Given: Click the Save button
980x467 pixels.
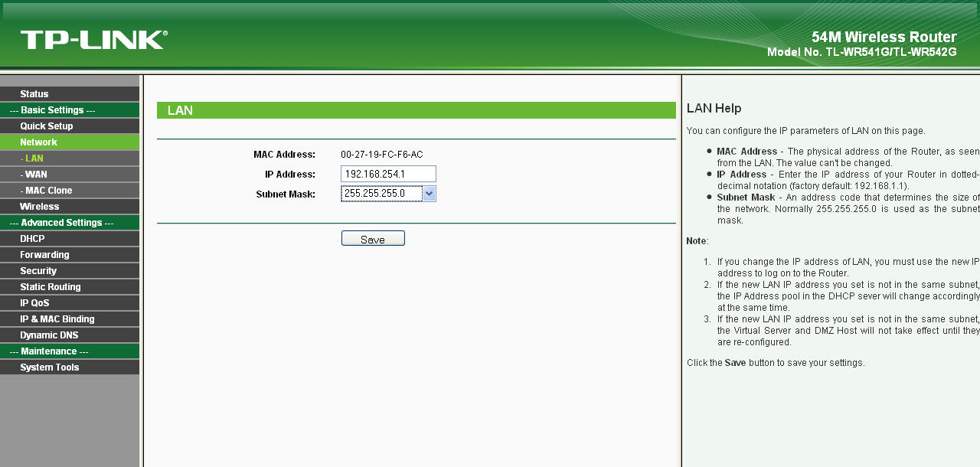Looking at the screenshot, I should [x=373, y=238].
